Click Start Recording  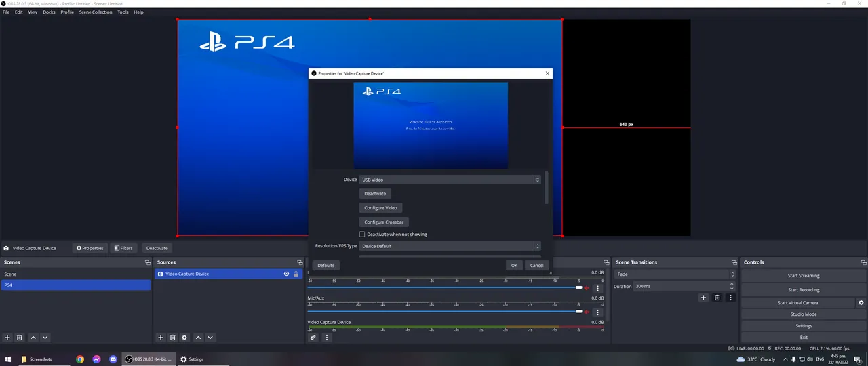[803, 290]
